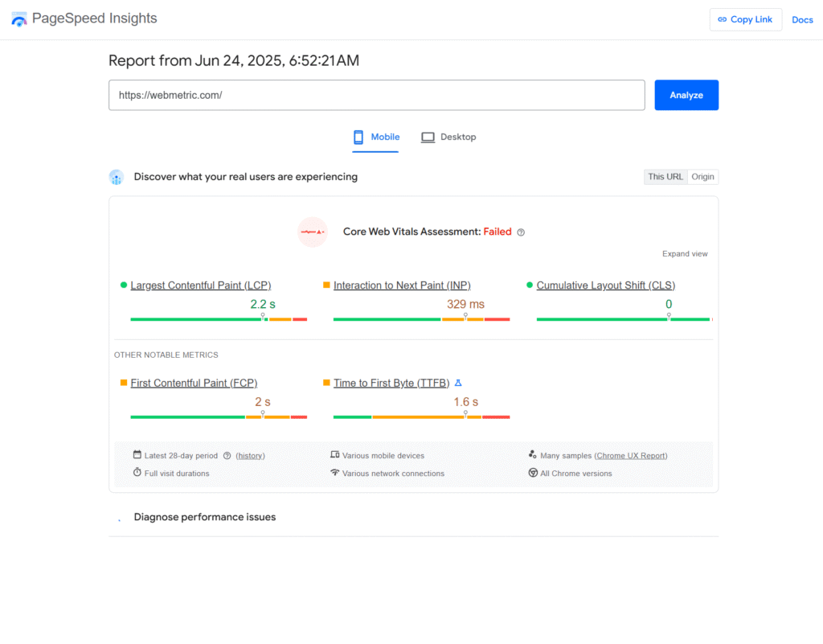Click the 329 ms INP value

(x=465, y=304)
